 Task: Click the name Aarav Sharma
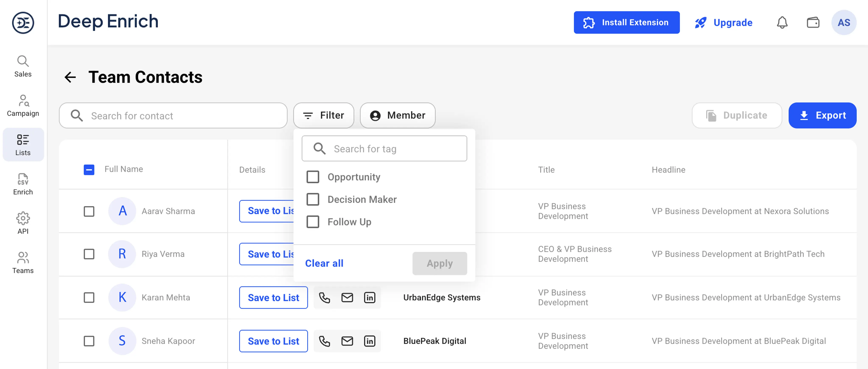168,211
